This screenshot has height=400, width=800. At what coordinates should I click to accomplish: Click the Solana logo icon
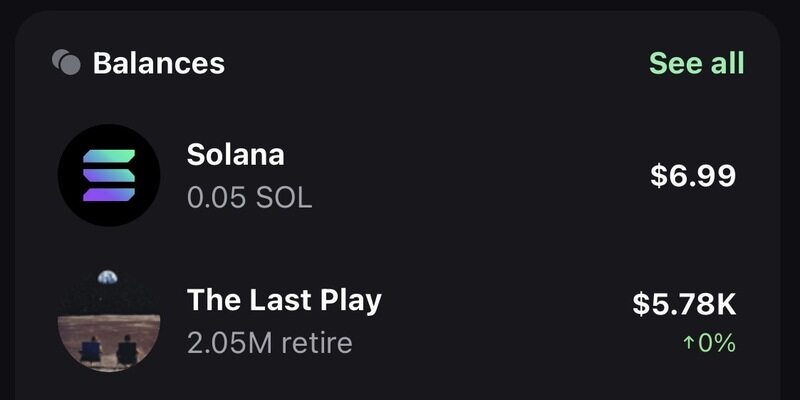109,175
